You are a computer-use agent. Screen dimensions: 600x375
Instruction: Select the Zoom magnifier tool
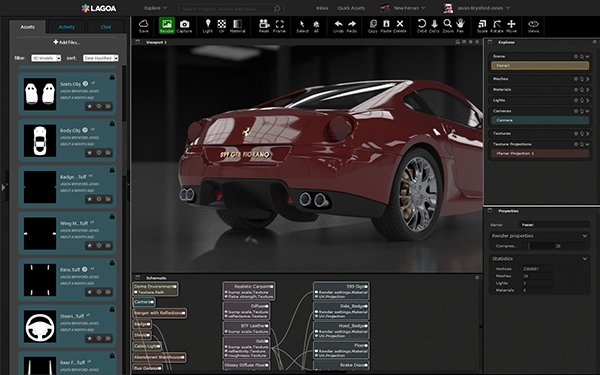(448, 26)
